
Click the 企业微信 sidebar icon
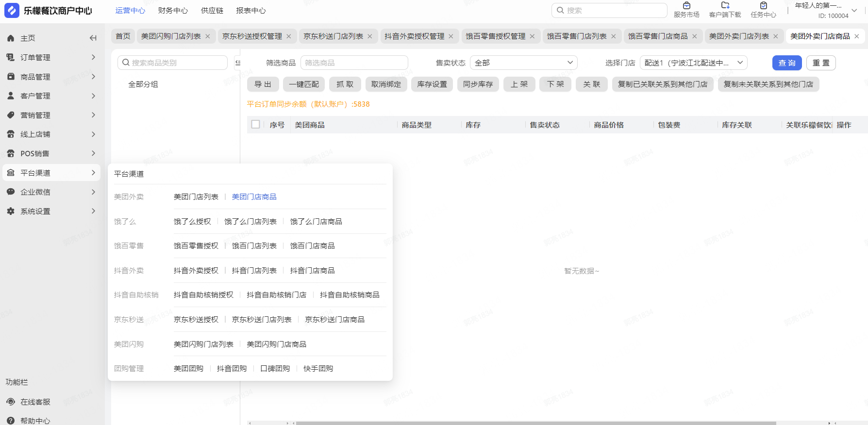(x=11, y=192)
